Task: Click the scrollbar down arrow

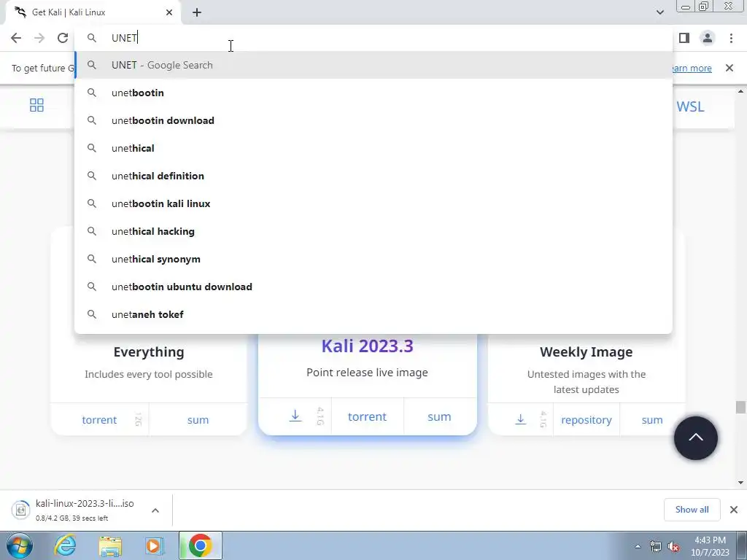Action: tap(740, 483)
